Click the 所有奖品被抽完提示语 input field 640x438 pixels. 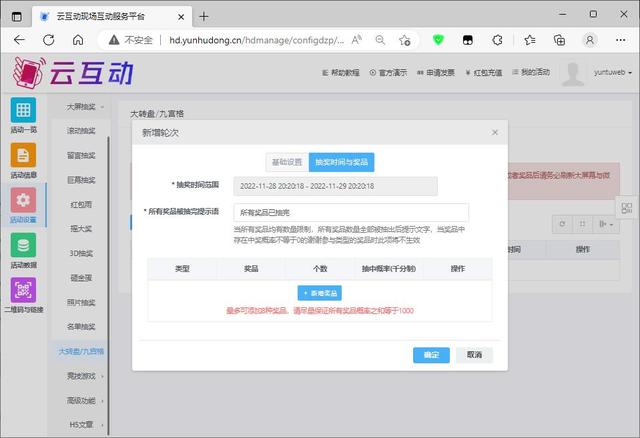click(351, 212)
